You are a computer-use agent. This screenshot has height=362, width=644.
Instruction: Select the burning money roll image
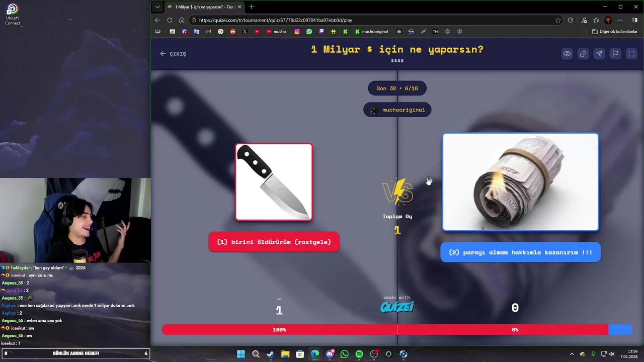(520, 182)
